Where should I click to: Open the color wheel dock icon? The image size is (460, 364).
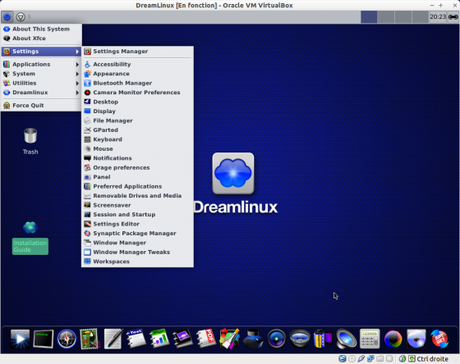pyautogui.click(x=393, y=339)
